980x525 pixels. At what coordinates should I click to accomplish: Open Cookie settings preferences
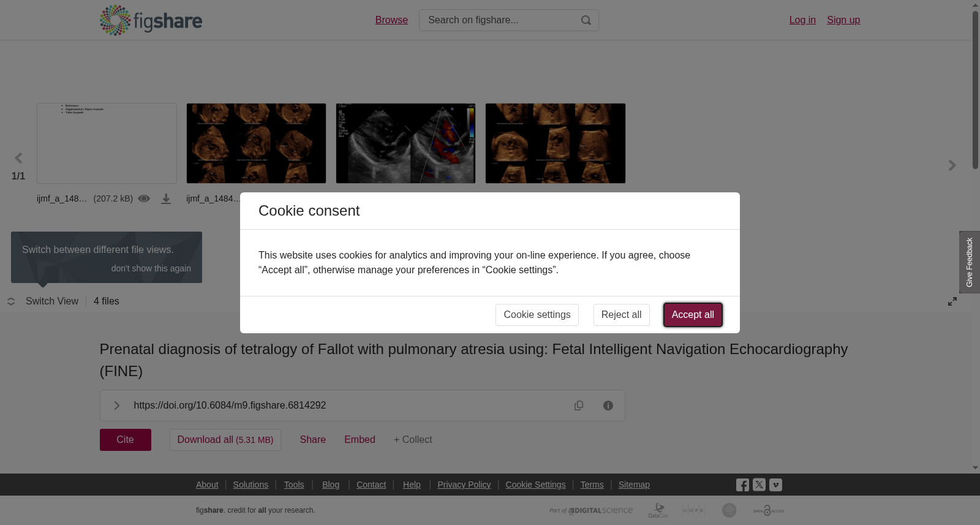coord(537,315)
